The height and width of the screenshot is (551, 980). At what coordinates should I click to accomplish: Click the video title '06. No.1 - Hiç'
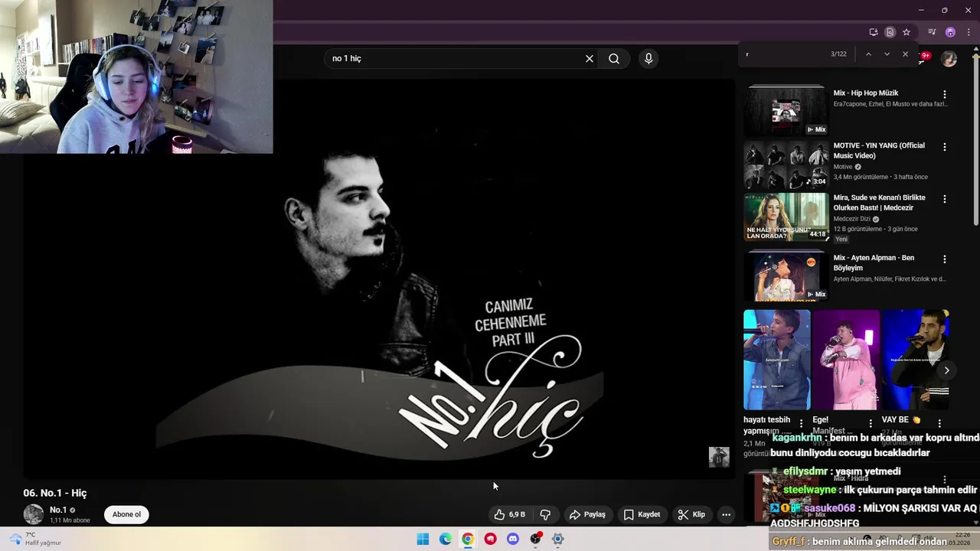click(x=55, y=493)
